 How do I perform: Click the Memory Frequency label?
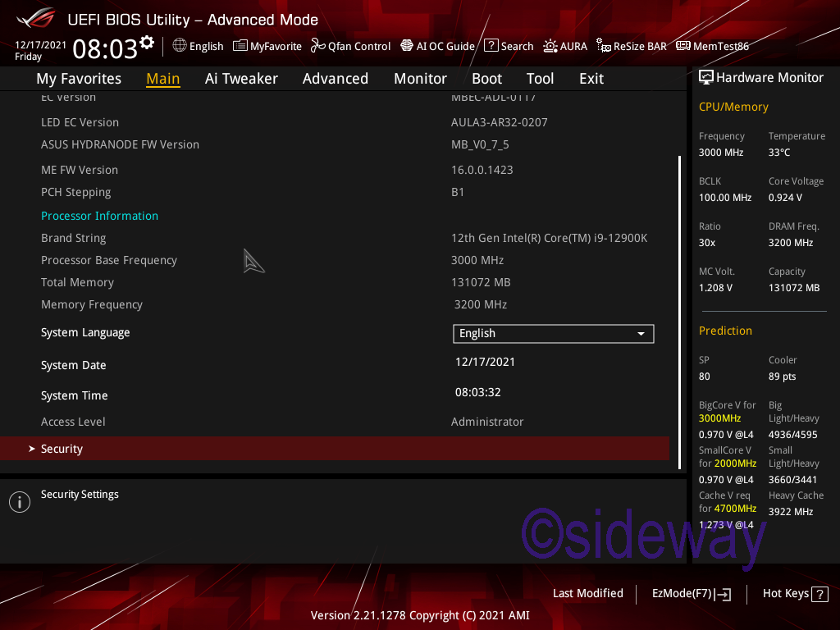coord(92,305)
